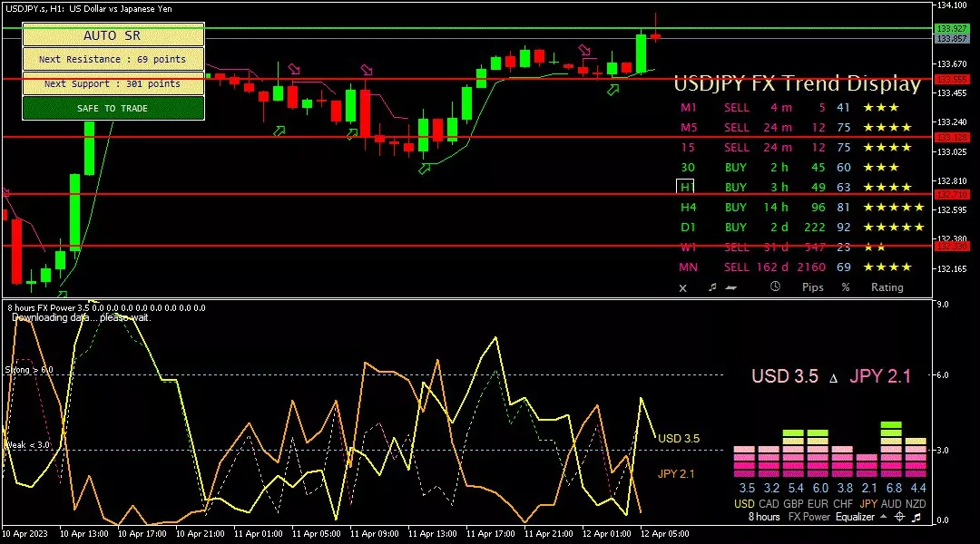Viewport: 980px width, 544px height.
Task: Click H4 five-star rating
Action: pyautogui.click(x=893, y=208)
